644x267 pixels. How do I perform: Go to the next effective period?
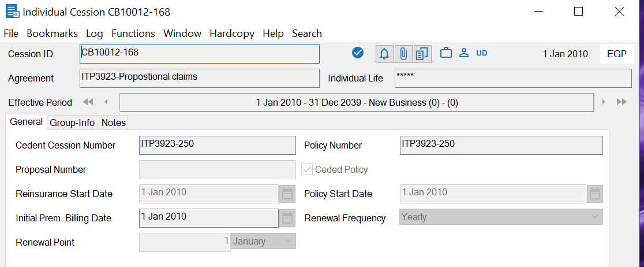pyautogui.click(x=604, y=102)
